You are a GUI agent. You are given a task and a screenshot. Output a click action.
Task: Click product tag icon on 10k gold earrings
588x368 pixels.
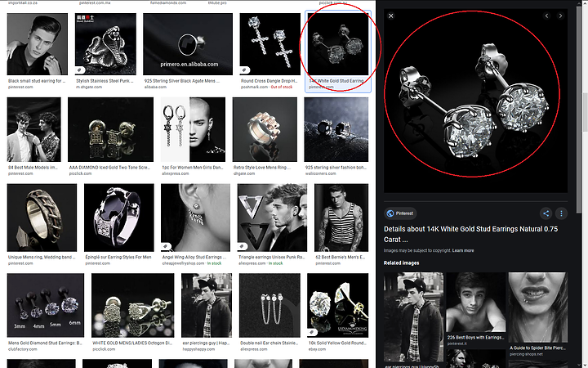pyautogui.click(x=312, y=332)
